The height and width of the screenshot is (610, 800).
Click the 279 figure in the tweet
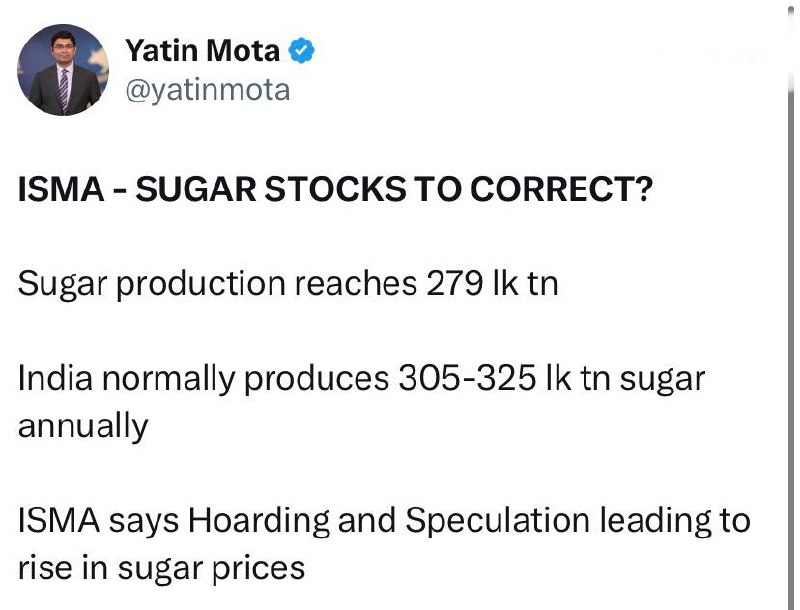pos(454,284)
